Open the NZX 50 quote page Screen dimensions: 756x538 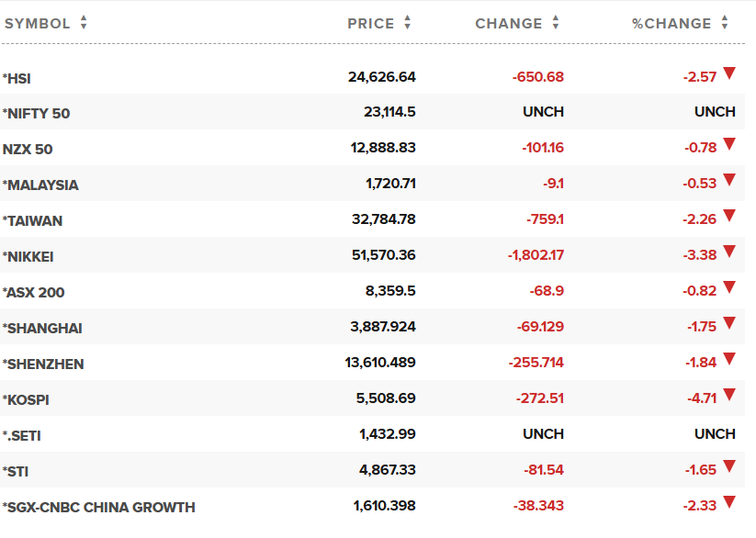[28, 150]
